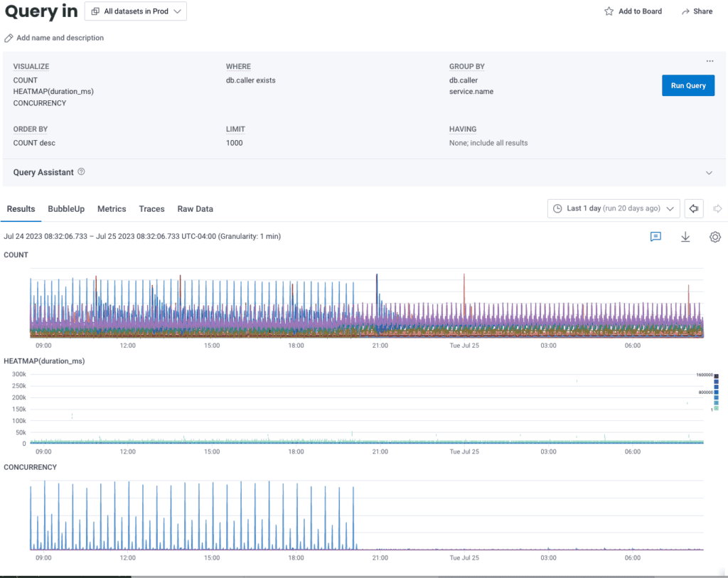Click the Query Assistant help icon
The height and width of the screenshot is (578, 728).
click(81, 172)
